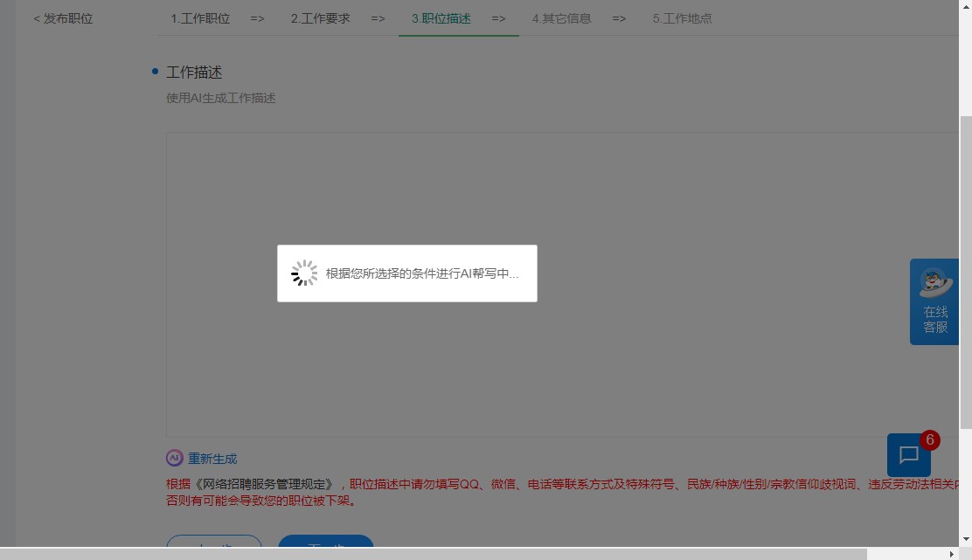Image resolution: width=972 pixels, height=560 pixels.
Task: Click the scroll-up arrow at top right
Action: click(965, 7)
